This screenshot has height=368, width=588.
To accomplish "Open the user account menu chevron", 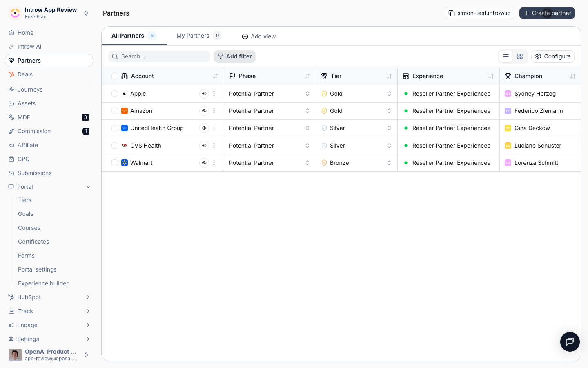I will click(86, 355).
